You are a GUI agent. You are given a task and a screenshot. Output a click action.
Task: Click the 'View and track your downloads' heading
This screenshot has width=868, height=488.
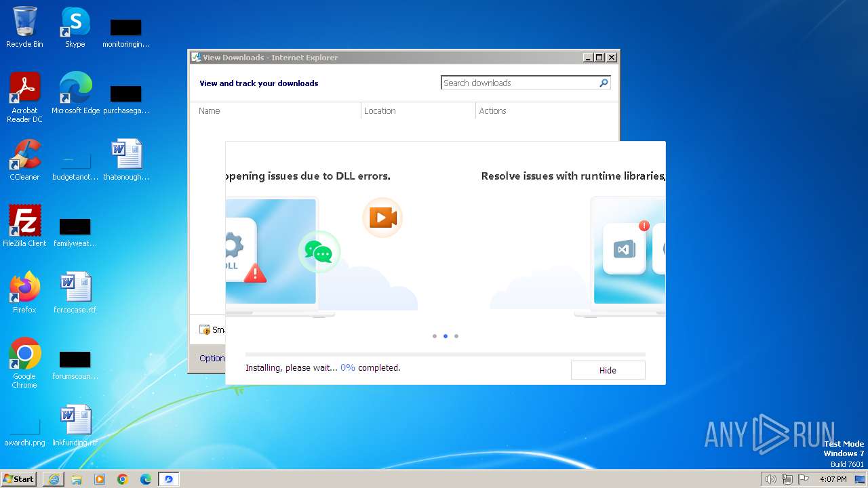click(259, 83)
